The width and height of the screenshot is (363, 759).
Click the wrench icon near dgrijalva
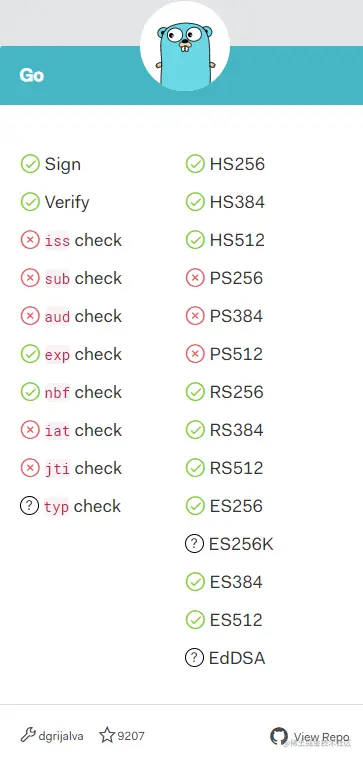point(28,735)
